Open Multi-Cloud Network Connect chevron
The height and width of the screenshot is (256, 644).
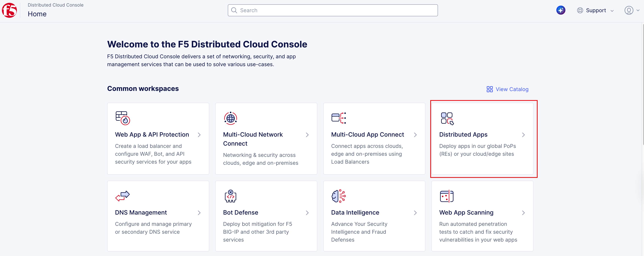[307, 135]
